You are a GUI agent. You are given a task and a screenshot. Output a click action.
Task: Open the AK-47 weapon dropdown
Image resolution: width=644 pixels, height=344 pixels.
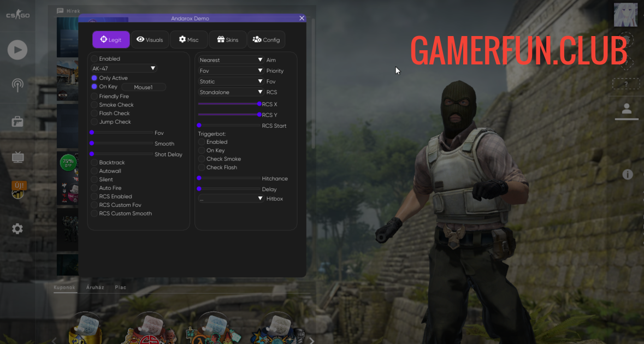(x=123, y=68)
